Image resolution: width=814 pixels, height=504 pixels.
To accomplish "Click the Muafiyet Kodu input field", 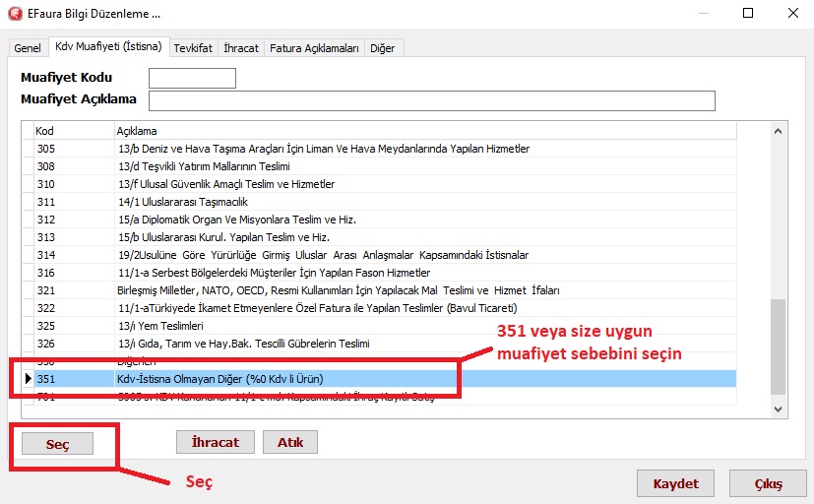I will (192, 78).
